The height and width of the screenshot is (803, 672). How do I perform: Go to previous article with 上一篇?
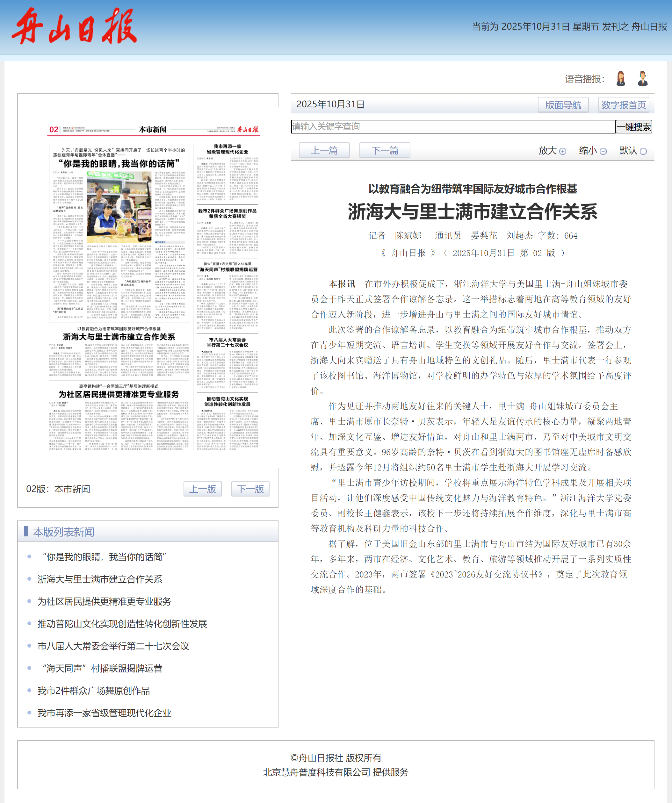pos(324,150)
